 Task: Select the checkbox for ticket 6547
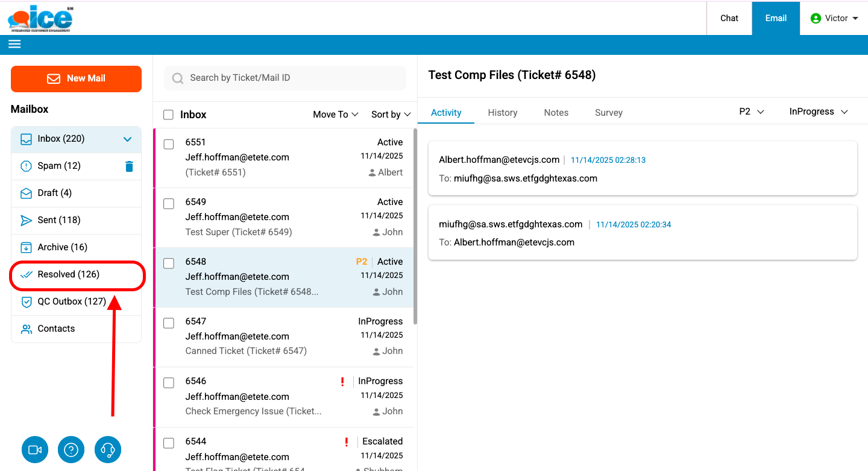[x=169, y=323]
